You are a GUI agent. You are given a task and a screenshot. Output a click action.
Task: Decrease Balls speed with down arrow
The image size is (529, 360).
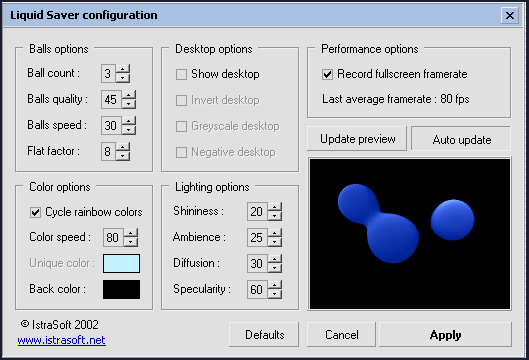tap(129, 130)
